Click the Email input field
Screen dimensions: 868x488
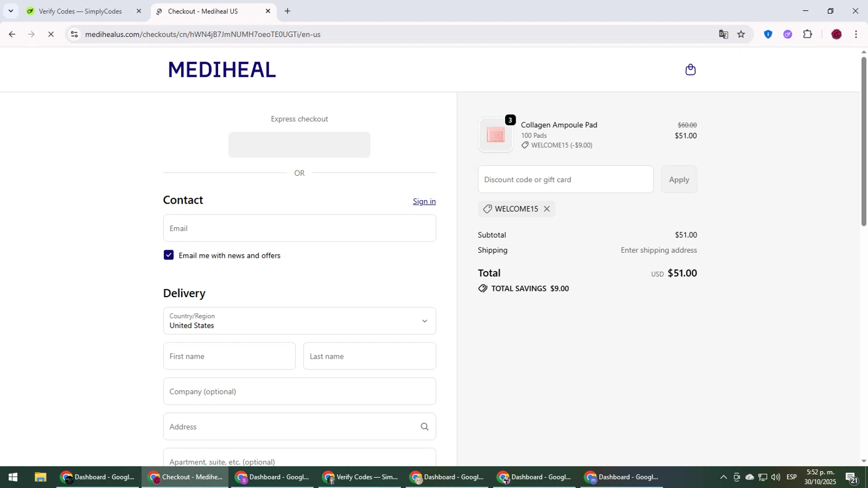point(299,228)
